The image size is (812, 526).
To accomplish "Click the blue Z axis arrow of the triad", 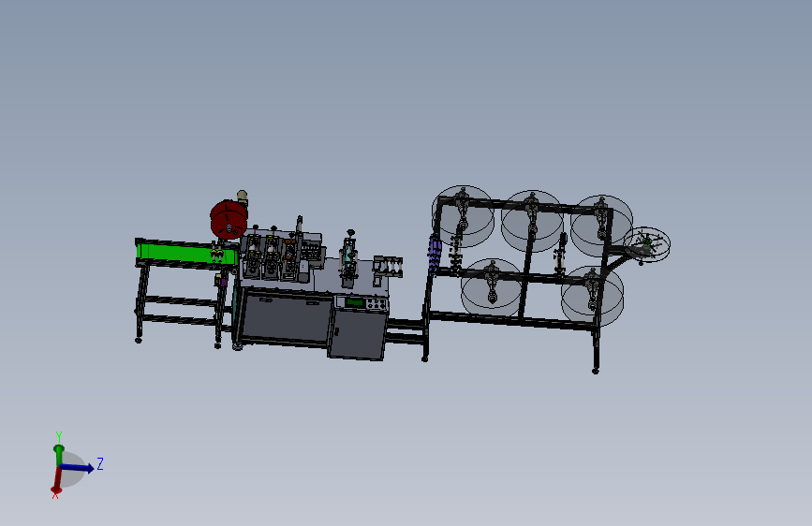I will (x=78, y=467).
